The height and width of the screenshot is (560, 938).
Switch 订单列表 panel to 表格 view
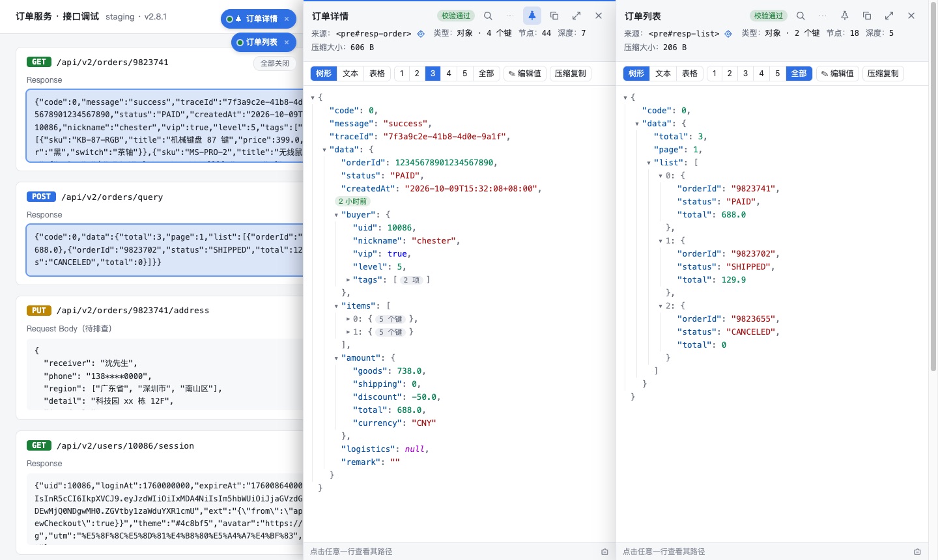pos(690,74)
